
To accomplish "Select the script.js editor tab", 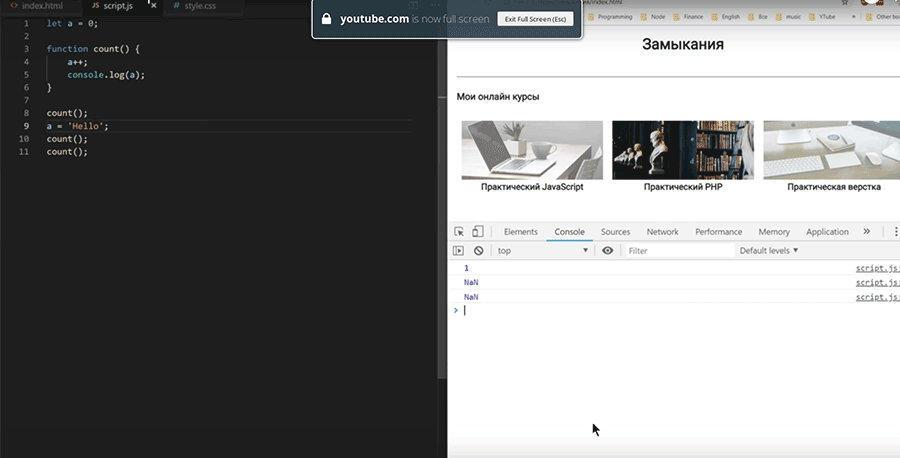I will pyautogui.click(x=118, y=6).
